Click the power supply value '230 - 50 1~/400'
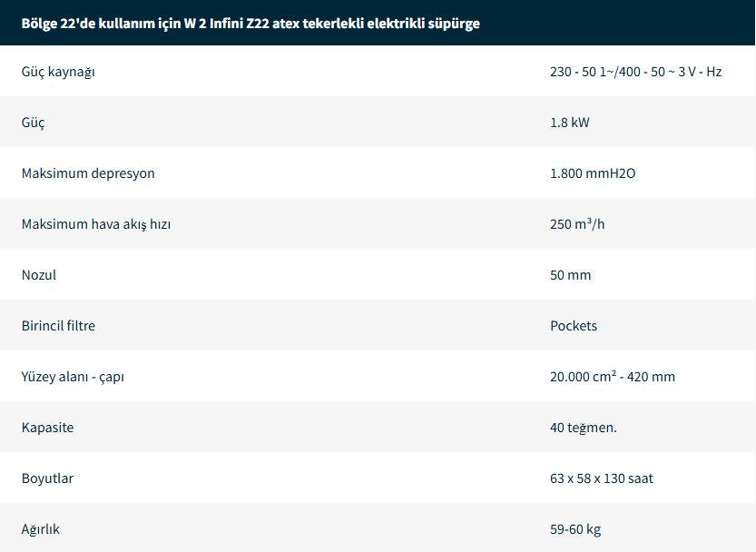The image size is (756, 552). tap(635, 71)
